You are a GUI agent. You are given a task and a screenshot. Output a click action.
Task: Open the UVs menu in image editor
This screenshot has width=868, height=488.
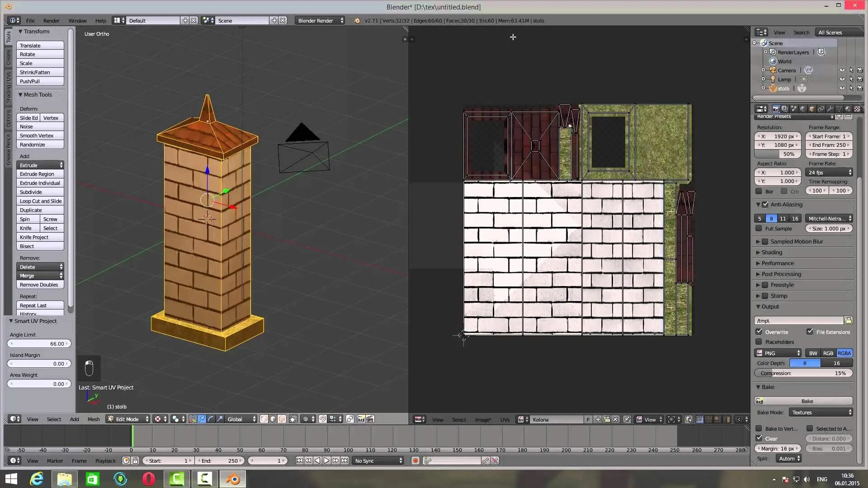505,419
